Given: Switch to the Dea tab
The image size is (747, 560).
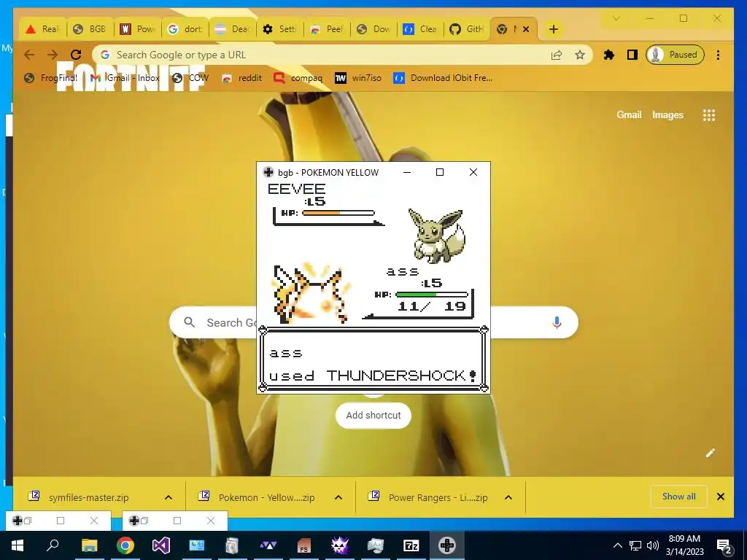Looking at the screenshot, I should pos(232,29).
